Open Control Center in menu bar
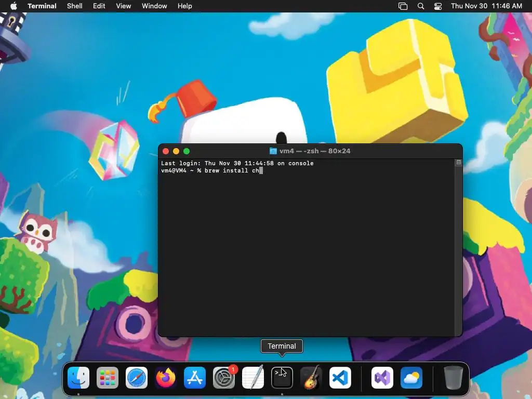Screen dimensions: 532x399 coord(438,6)
